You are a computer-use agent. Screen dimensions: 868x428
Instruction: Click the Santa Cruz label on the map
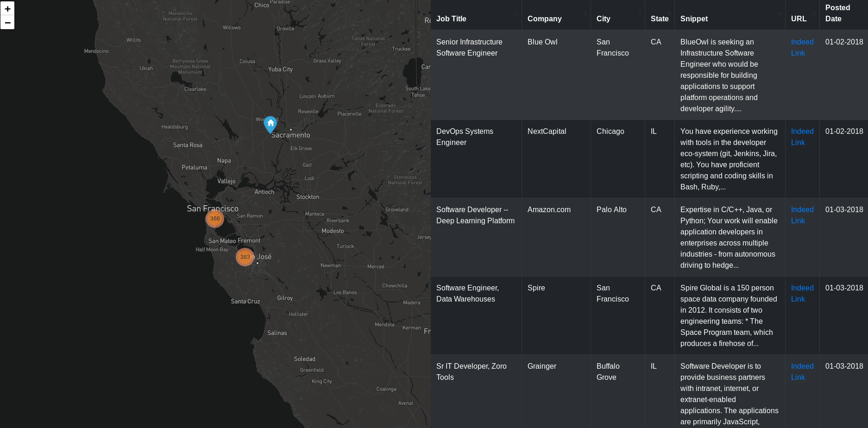coord(245,301)
